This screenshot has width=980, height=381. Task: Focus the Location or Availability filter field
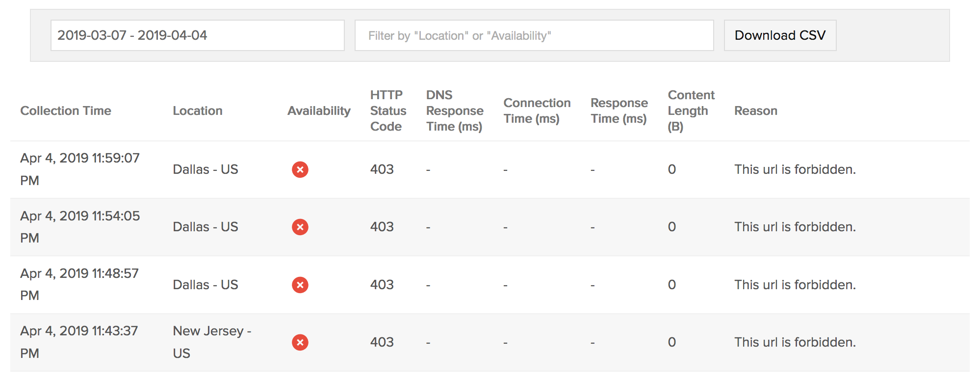(534, 35)
